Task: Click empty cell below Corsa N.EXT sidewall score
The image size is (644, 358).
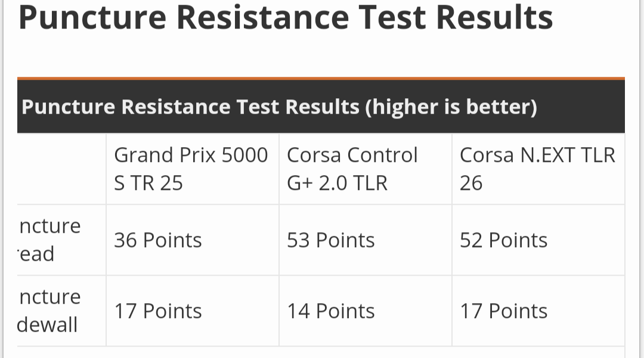Action: click(x=538, y=353)
